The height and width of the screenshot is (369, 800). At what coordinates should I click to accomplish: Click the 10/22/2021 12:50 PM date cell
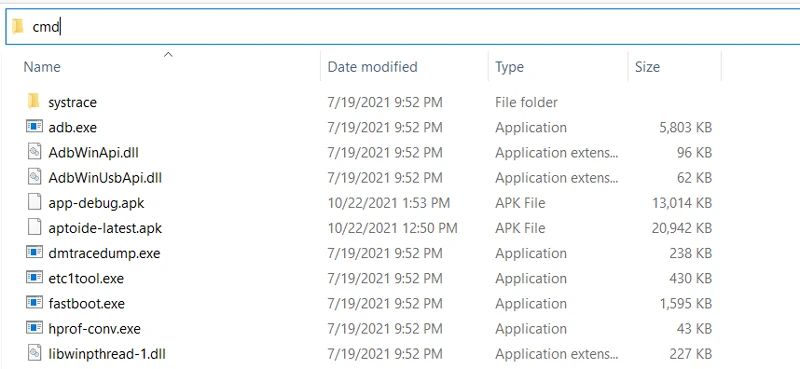(x=392, y=228)
